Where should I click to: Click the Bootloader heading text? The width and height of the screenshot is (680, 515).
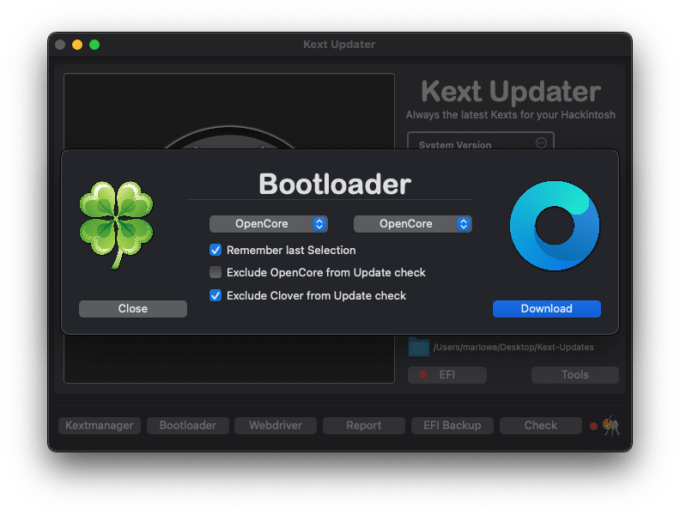click(335, 184)
